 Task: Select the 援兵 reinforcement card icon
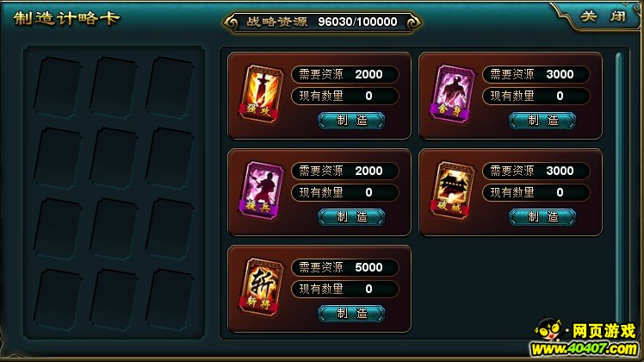(261, 190)
